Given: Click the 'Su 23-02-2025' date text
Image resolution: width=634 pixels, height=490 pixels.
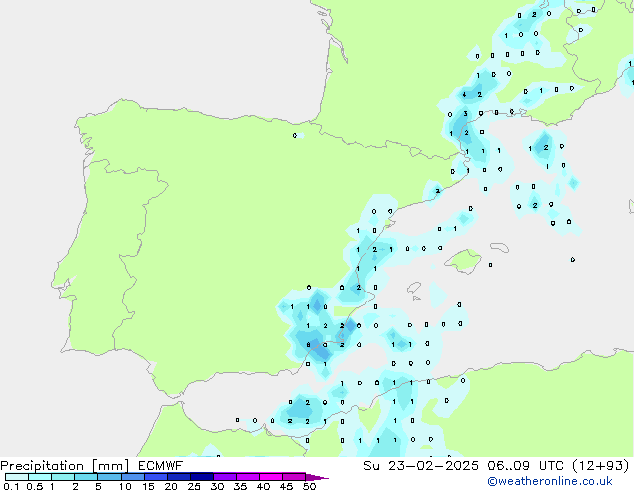Looking at the screenshot, I should (421, 466).
